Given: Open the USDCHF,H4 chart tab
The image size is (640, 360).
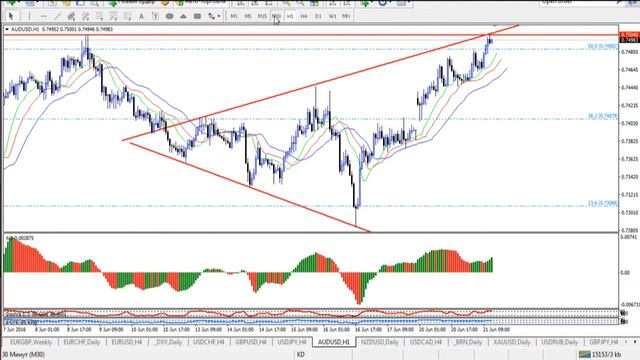Looking at the screenshot, I should (x=209, y=342).
